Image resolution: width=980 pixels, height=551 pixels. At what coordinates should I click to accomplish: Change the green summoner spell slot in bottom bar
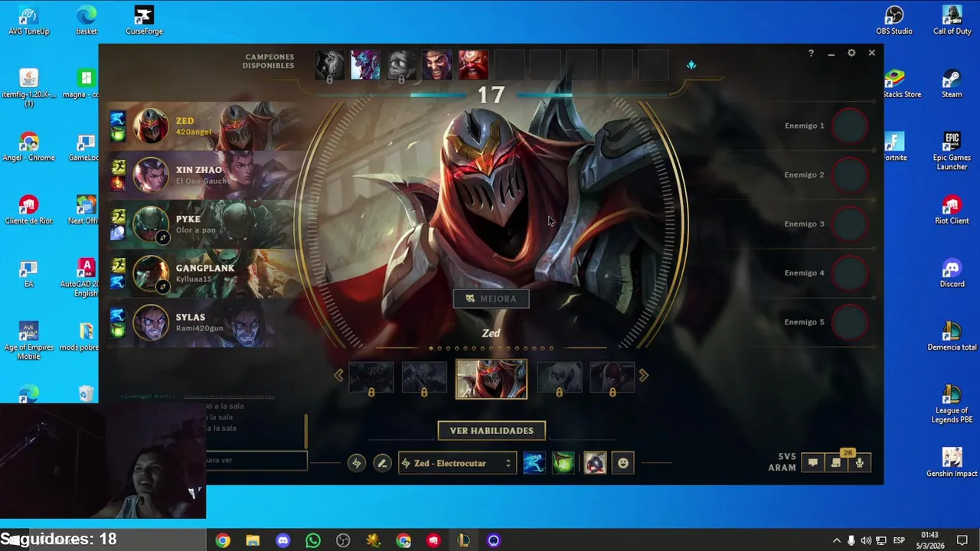(563, 463)
